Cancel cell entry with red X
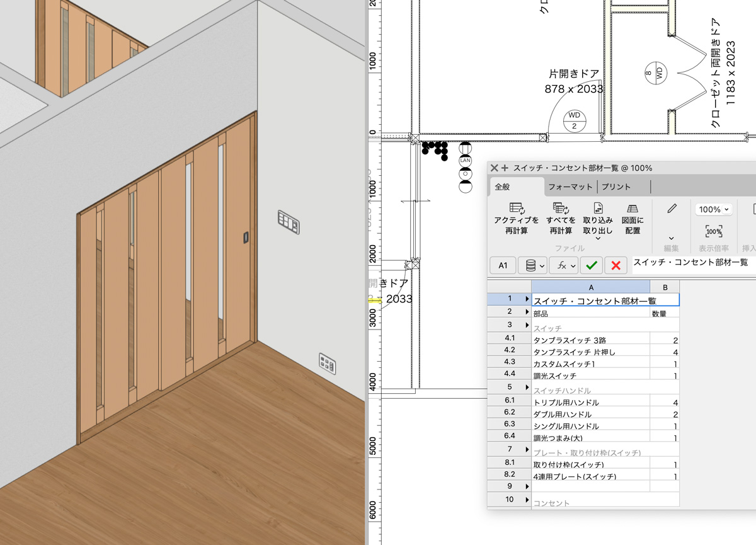The width and height of the screenshot is (756, 545). click(616, 265)
